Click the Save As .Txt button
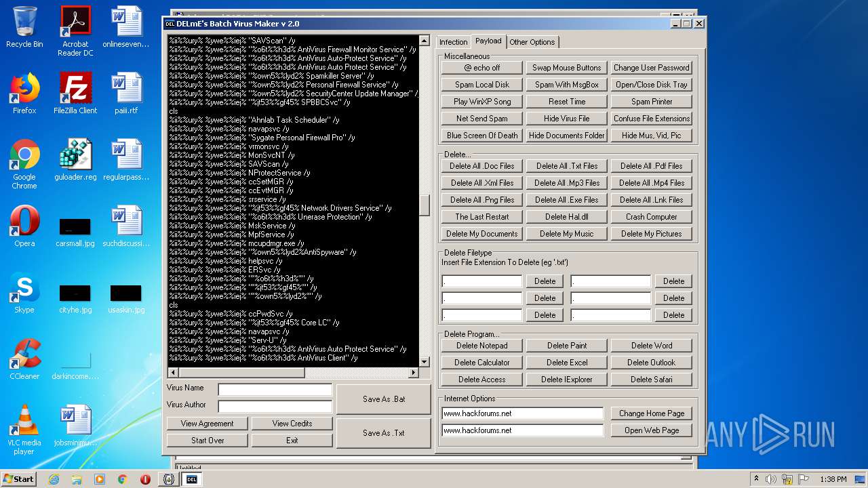 [384, 433]
